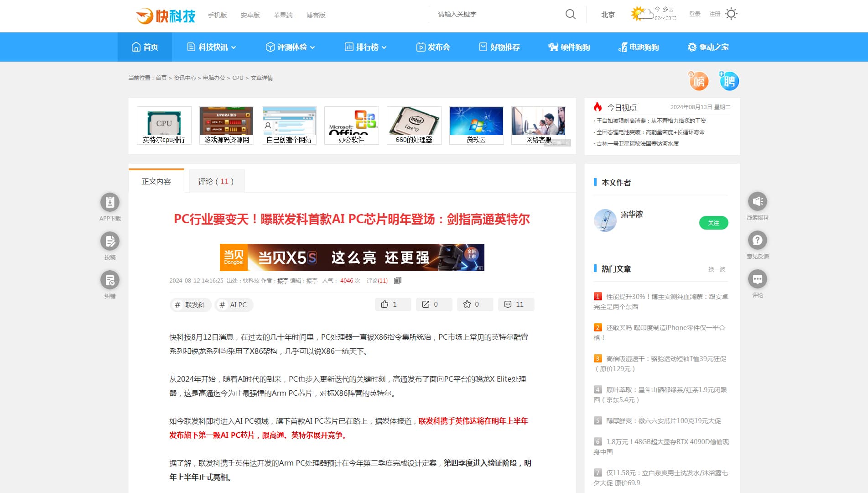
Task: Click the 注册 register link
Action: tap(715, 14)
